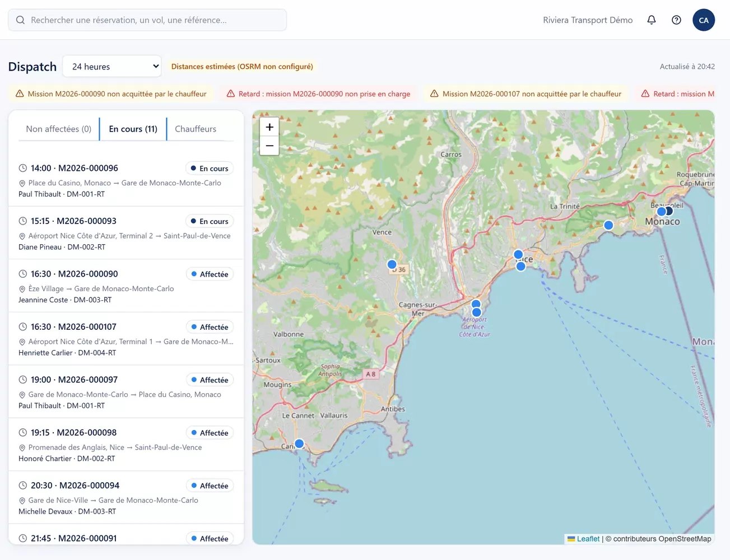Open mission 19:15 · M2026-000098
Image resolution: width=730 pixels, height=560 pixels.
126,445
